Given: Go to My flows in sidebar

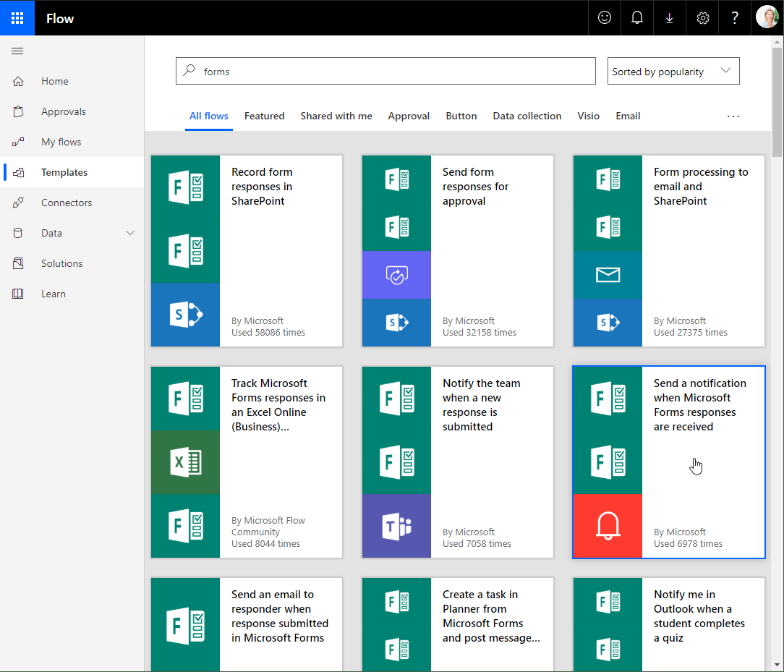Looking at the screenshot, I should point(61,142).
